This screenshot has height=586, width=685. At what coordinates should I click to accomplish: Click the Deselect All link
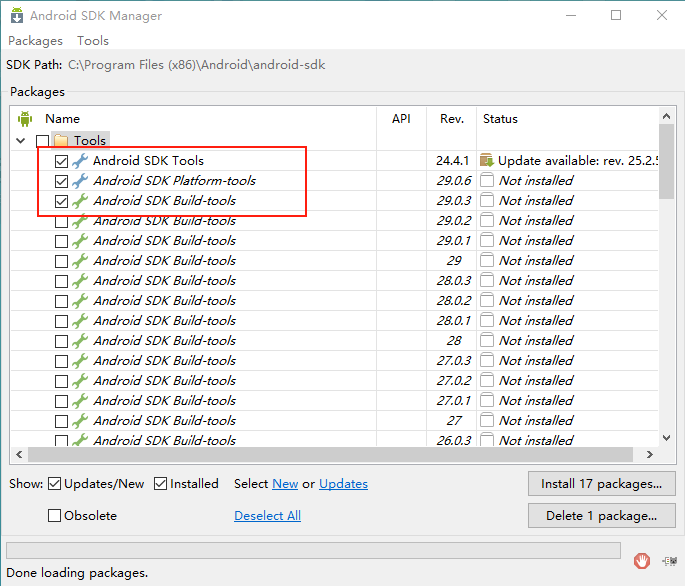267,516
